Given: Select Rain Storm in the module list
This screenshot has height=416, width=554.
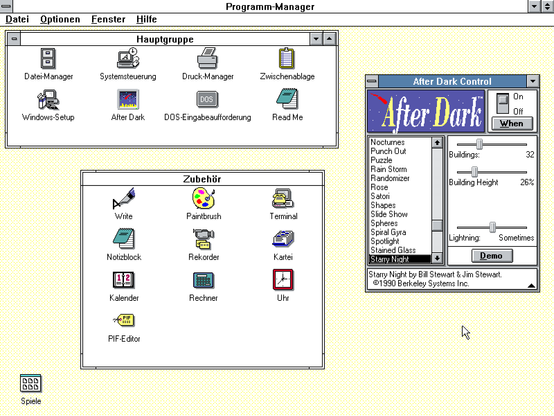Looking at the screenshot, I should coord(400,169).
